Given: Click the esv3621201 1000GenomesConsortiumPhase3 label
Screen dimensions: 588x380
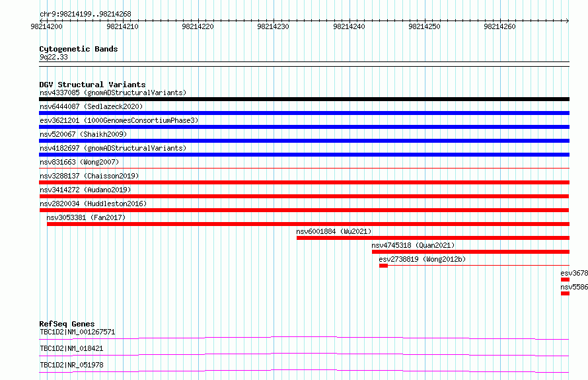Looking at the screenshot, I should coord(119,120).
